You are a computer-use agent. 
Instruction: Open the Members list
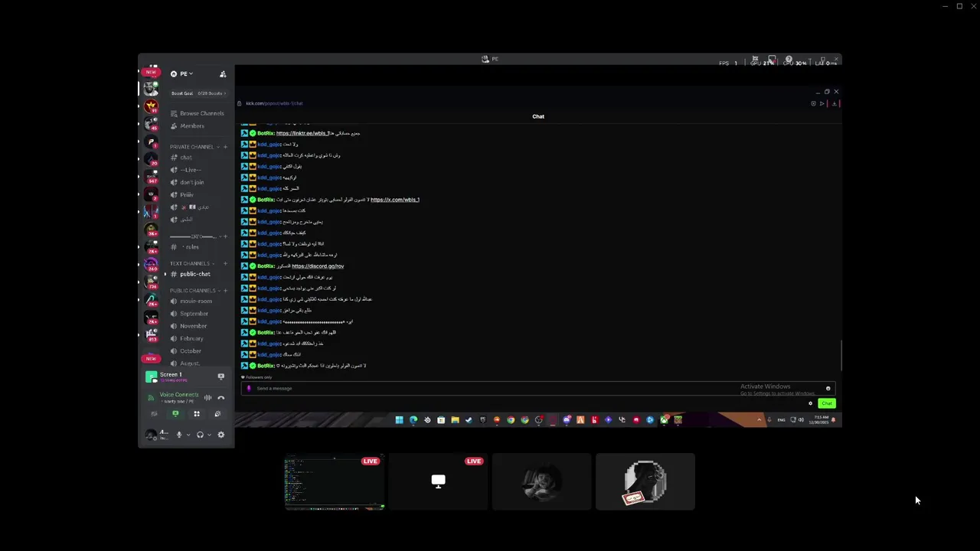(187, 126)
